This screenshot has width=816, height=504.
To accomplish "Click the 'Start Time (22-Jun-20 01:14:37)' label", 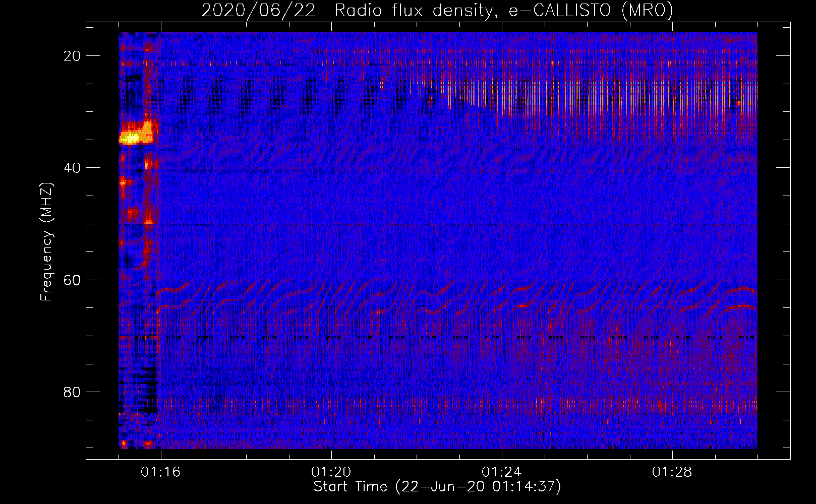I will pos(437,487).
